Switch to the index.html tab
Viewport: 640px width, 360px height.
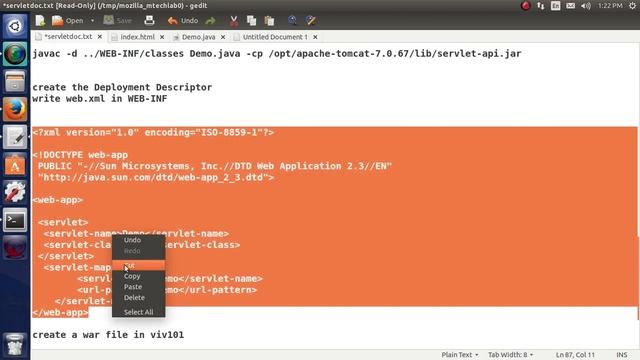click(137, 37)
